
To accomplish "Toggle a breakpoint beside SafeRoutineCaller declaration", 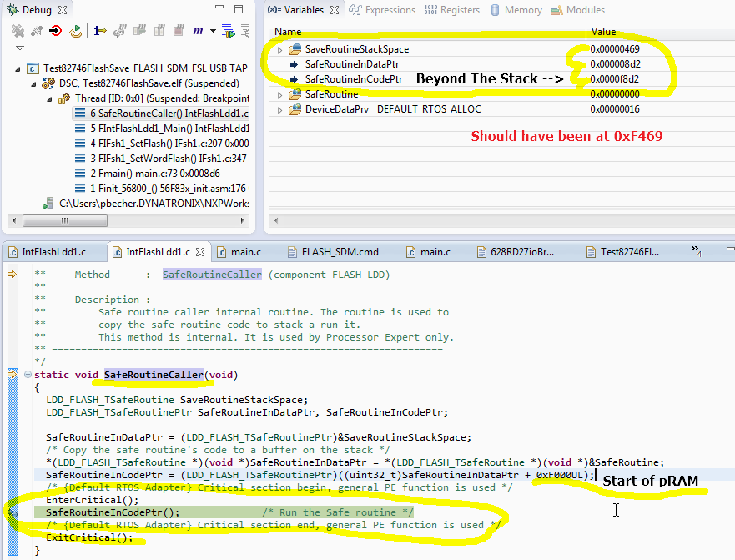I will coord(12,375).
